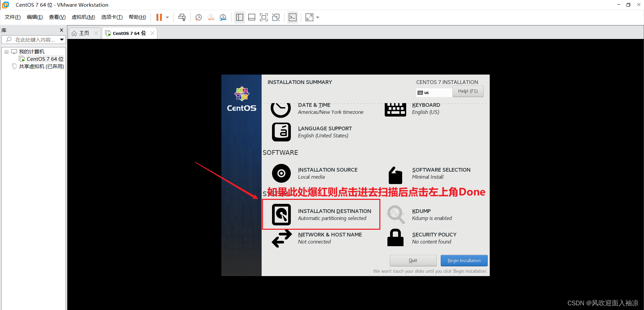The height and width of the screenshot is (310, 644).
Task: Open SECURITY POLICY No content found label
Action: (434, 238)
